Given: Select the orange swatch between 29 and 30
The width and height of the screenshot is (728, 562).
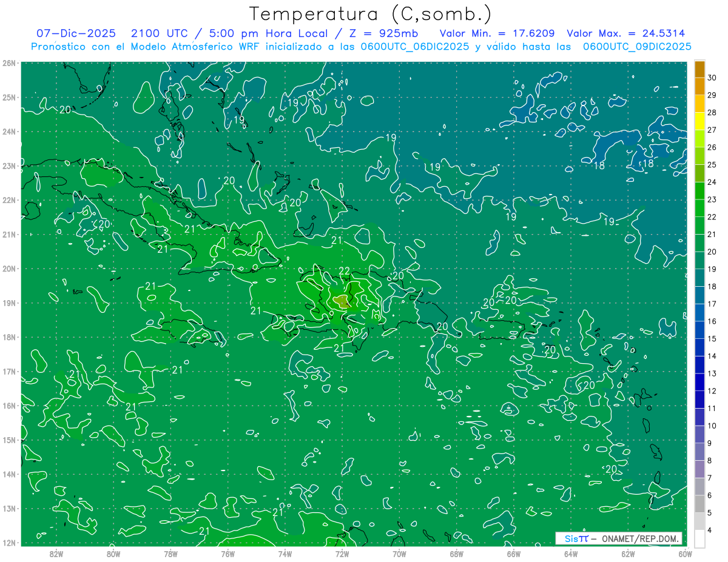Looking at the screenshot, I should 699,86.
